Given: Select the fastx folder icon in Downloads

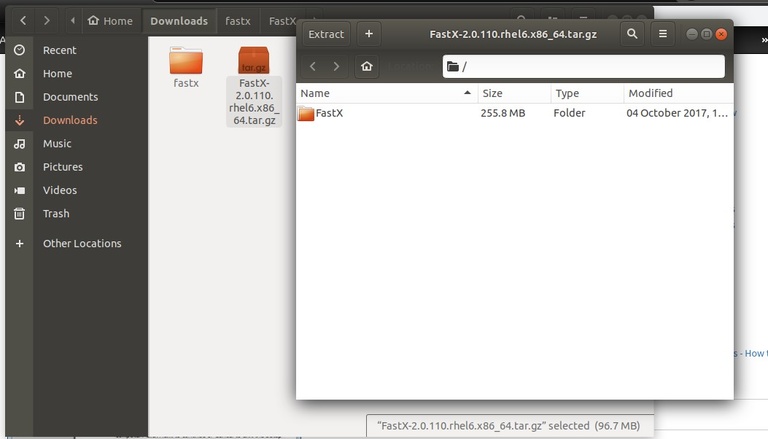Looking at the screenshot, I should [186, 62].
